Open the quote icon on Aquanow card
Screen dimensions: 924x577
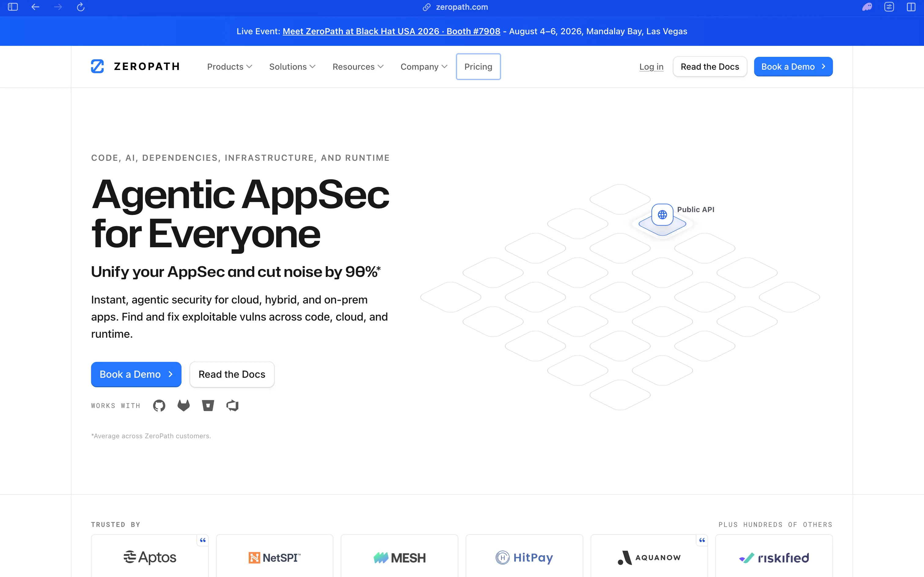pyautogui.click(x=702, y=540)
